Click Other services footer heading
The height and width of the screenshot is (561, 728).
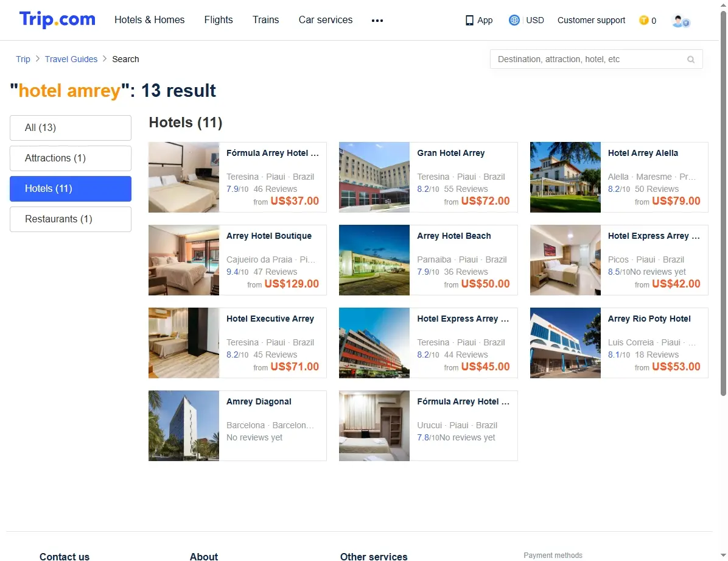(374, 556)
